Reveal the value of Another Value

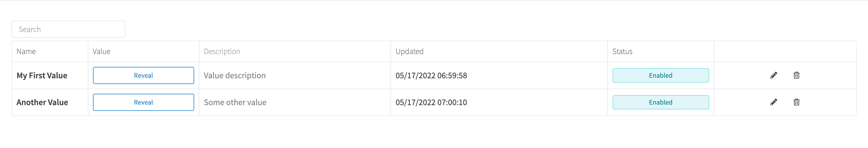143,102
